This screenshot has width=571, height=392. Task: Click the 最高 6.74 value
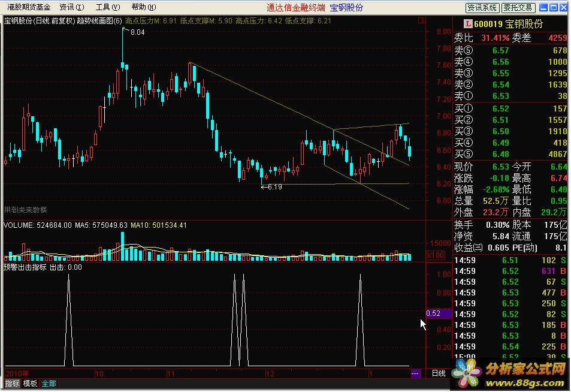coord(558,178)
